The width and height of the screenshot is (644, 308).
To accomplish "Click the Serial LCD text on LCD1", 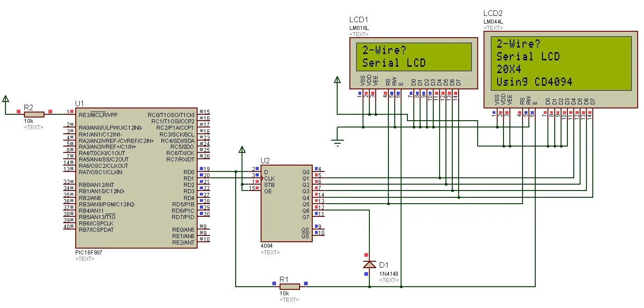I will coord(394,63).
